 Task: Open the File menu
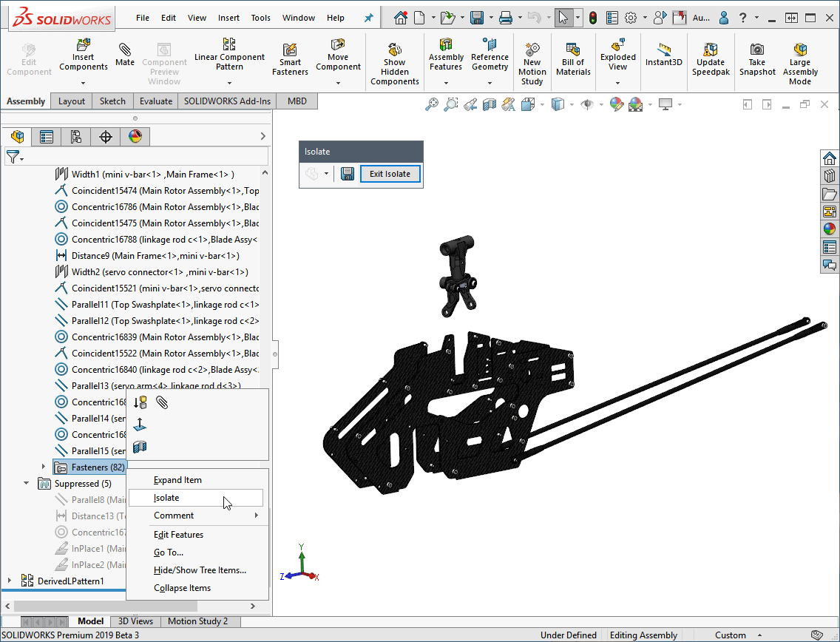click(x=143, y=18)
